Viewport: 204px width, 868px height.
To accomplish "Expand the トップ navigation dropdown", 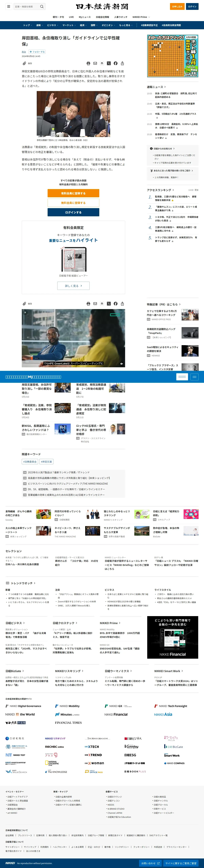I will pos(28,25).
